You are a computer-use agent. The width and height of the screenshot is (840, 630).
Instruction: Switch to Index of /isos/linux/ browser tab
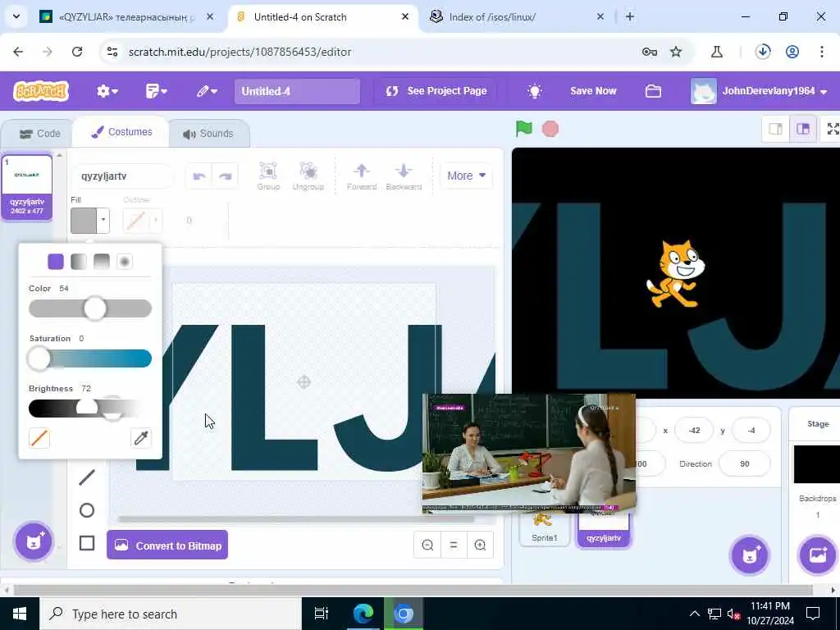[x=517, y=17]
